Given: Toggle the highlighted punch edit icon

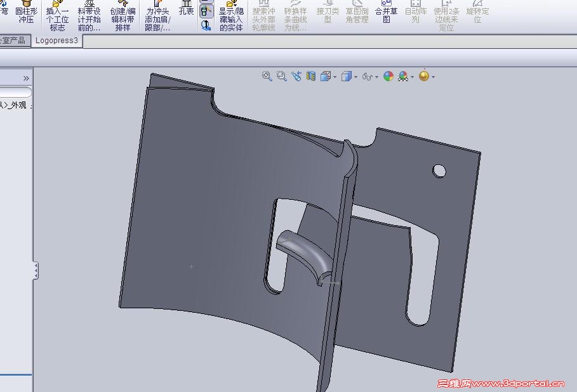Looking at the screenshot, I should click(x=206, y=11).
